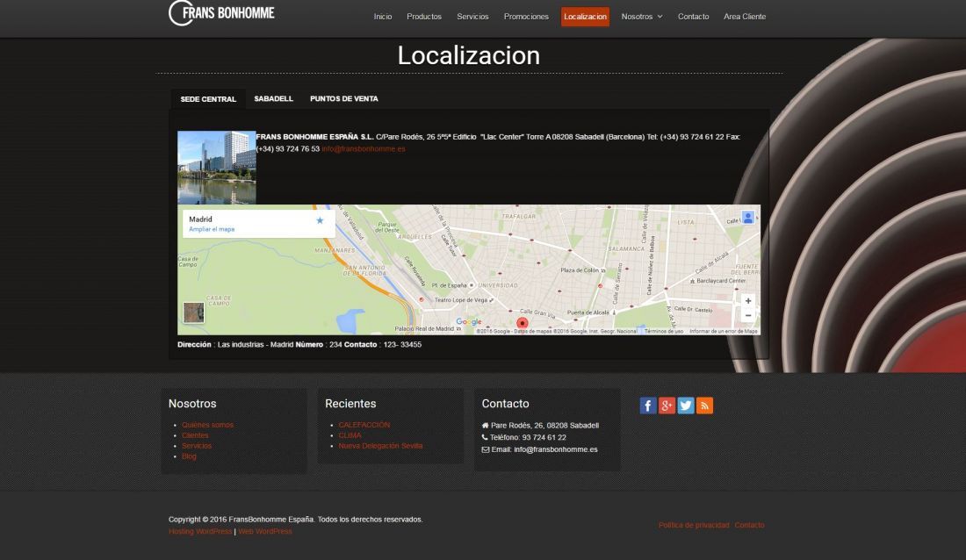
Task: Open the Promociones menu item
Action: click(x=526, y=17)
